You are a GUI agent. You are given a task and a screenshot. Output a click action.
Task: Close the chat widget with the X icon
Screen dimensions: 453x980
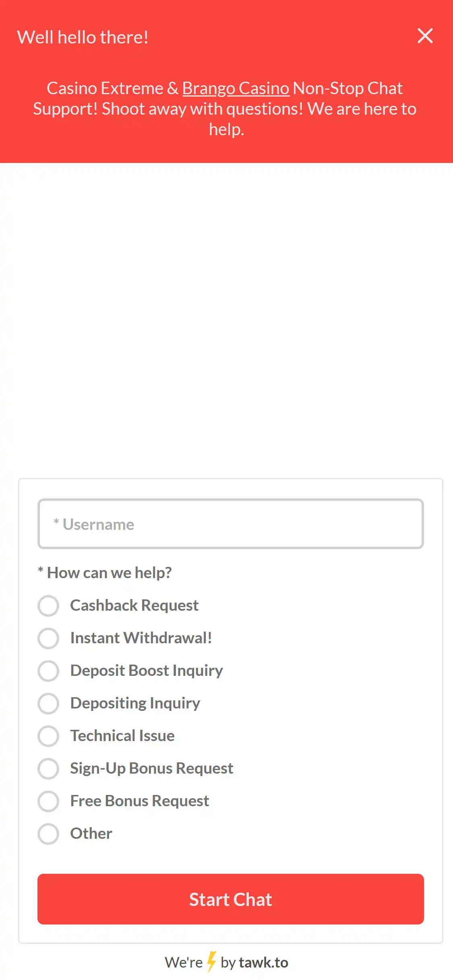(x=425, y=36)
